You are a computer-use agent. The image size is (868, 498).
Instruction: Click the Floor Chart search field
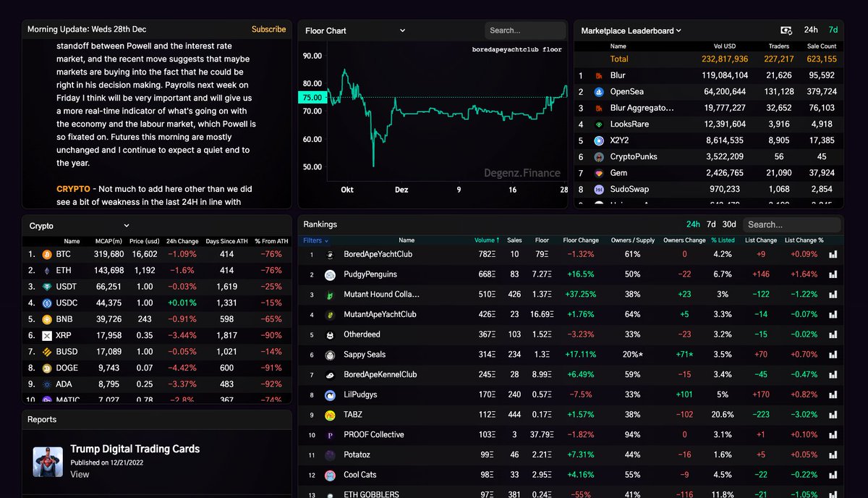pos(525,30)
